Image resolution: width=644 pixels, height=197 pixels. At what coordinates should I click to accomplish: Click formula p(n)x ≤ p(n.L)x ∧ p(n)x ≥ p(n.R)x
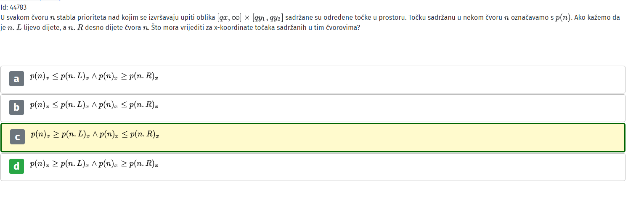pos(94,77)
